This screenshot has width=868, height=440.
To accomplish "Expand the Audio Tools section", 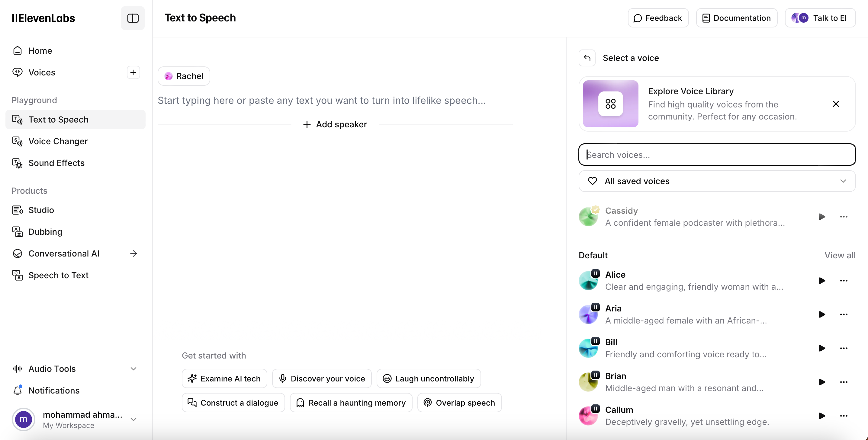I will pos(75,369).
